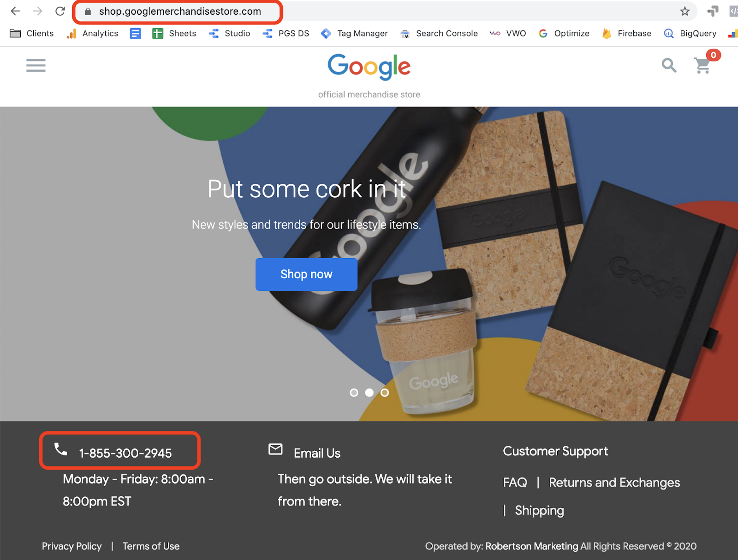Open the Studio bookmark

point(229,33)
